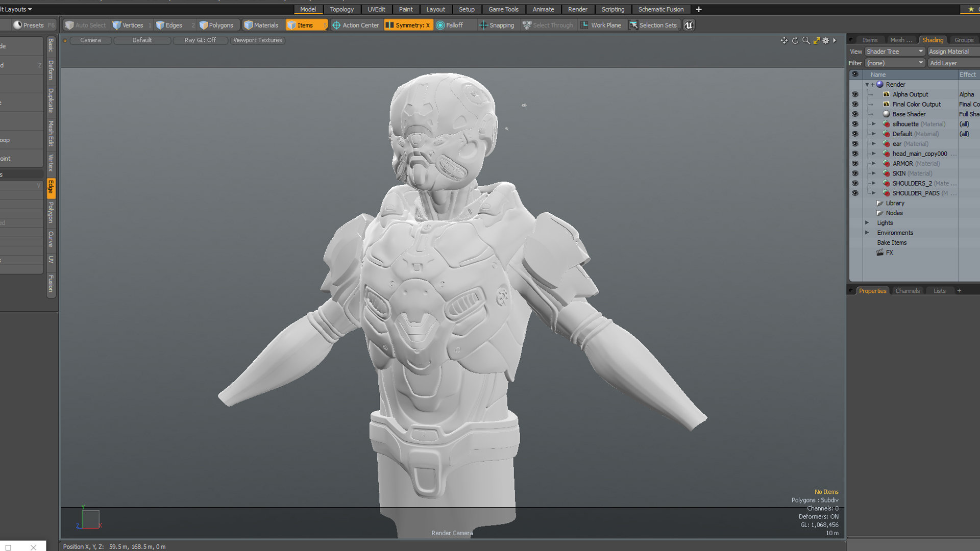Open the Filter (none) dropdown
The width and height of the screenshot is (980, 551).
click(x=895, y=63)
